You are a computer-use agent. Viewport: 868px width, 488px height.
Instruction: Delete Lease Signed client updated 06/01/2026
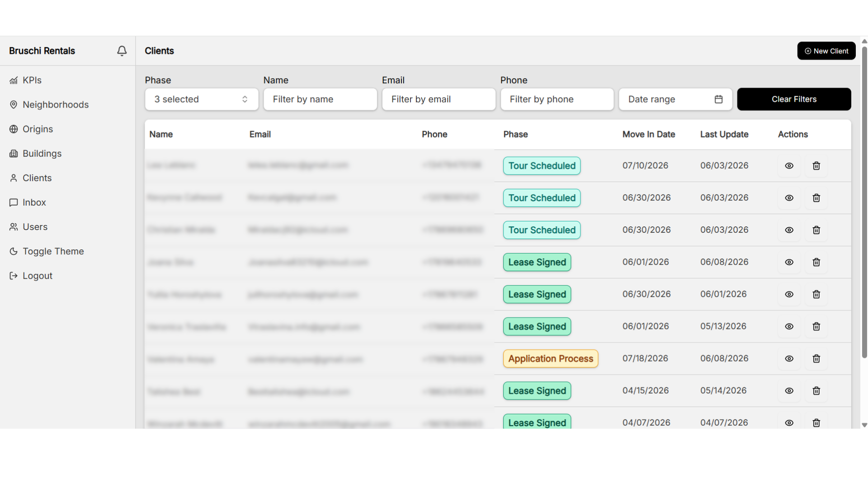click(x=816, y=294)
